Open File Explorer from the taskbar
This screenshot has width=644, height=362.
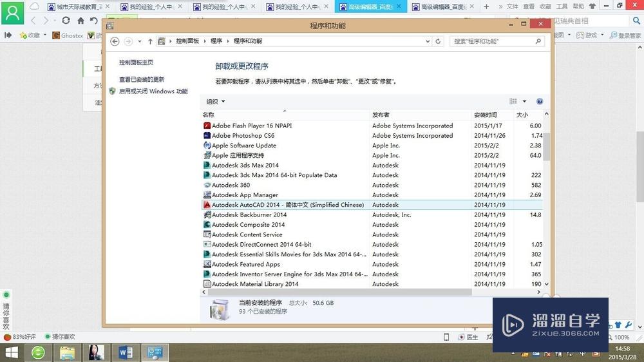pyautogui.click(x=67, y=352)
